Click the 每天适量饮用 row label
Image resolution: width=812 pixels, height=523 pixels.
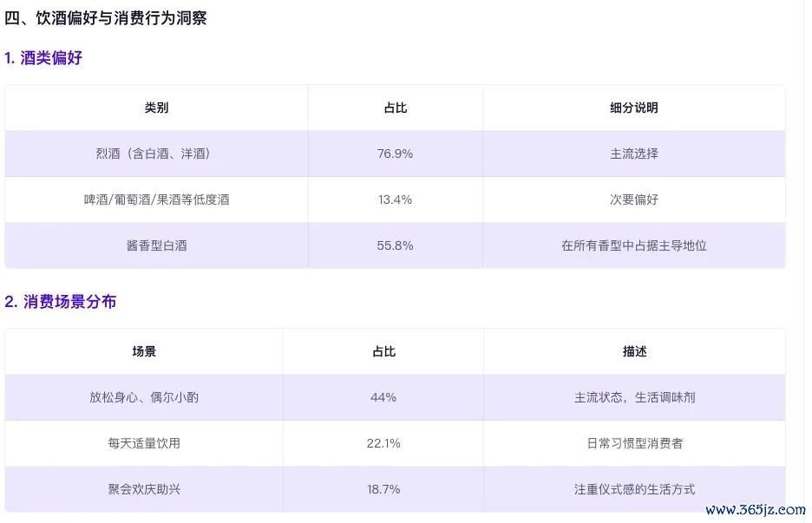coord(144,443)
